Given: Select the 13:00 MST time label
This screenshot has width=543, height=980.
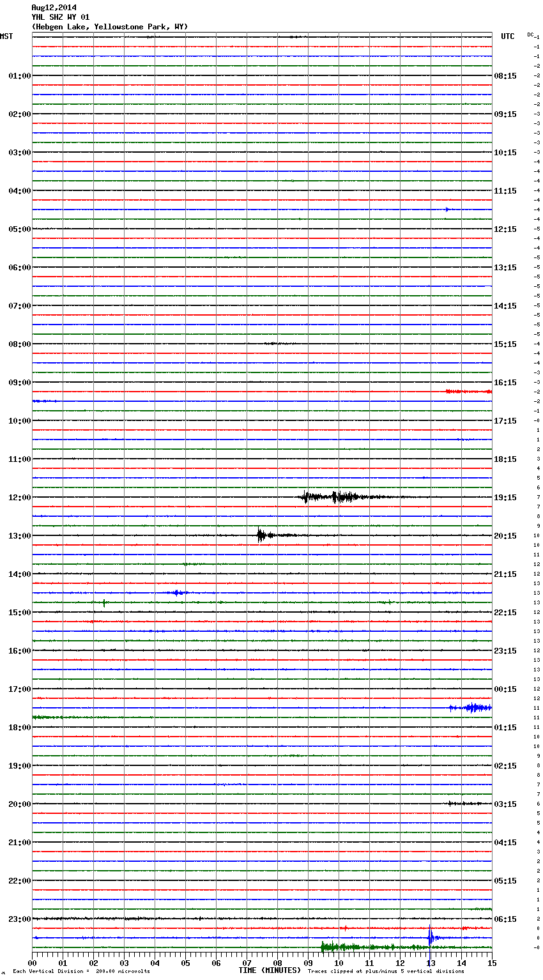Looking at the screenshot, I should click(x=20, y=536).
